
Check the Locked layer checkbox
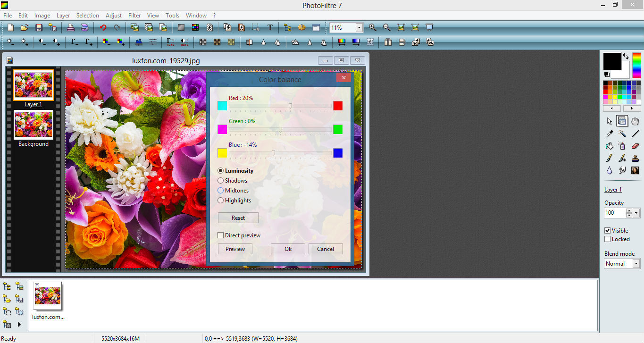pyautogui.click(x=608, y=239)
